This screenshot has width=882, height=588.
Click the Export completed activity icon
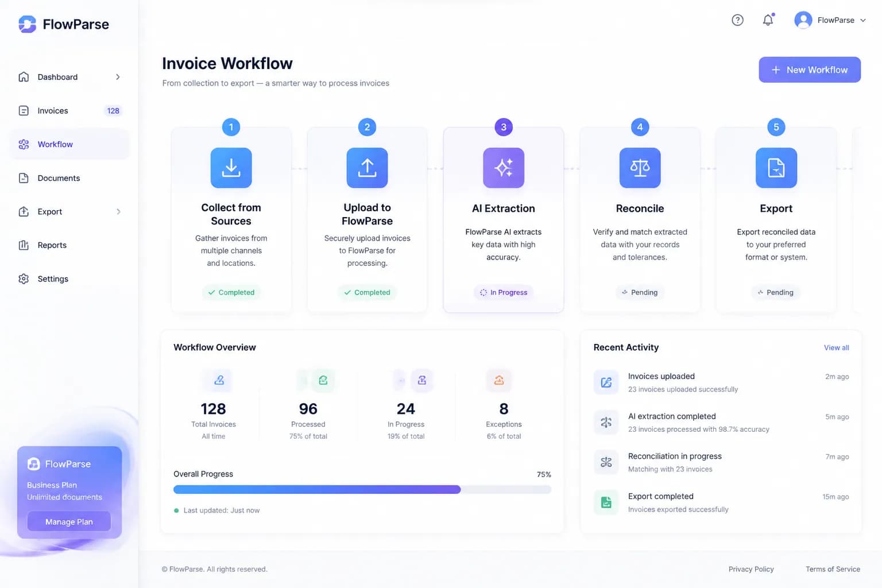click(x=606, y=502)
